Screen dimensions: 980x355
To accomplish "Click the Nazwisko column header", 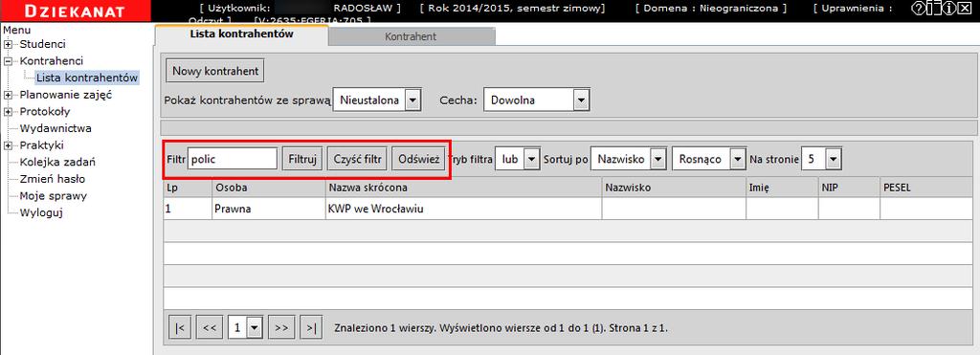I will coord(674,188).
